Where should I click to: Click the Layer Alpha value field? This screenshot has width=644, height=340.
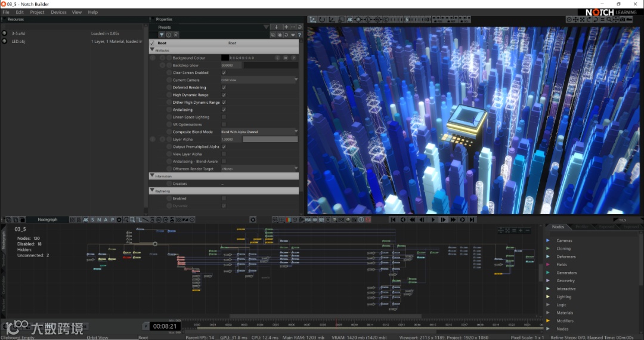click(231, 139)
